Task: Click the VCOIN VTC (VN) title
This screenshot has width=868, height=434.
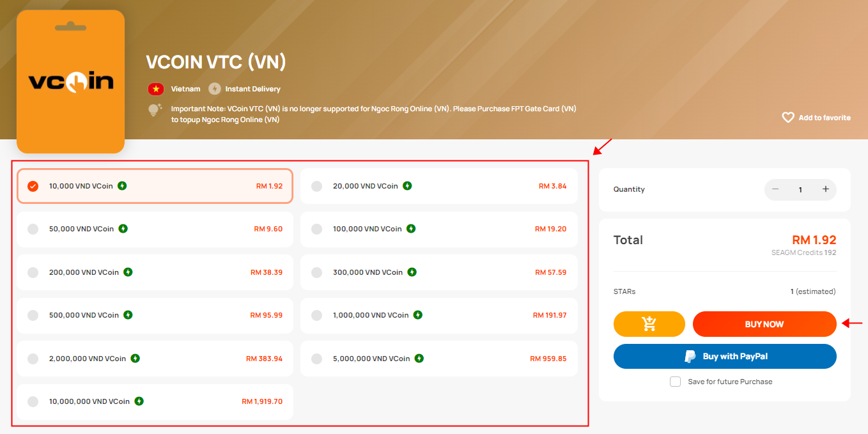Action: pos(216,62)
